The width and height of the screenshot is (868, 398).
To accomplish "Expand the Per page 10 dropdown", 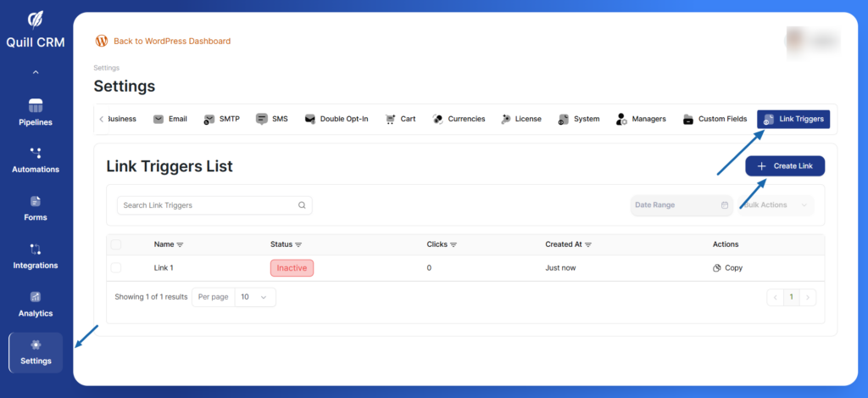I will [255, 297].
